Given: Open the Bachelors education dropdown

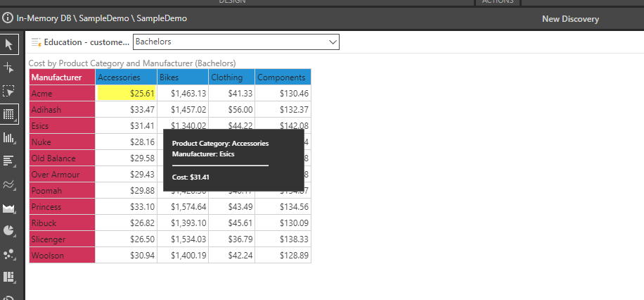Looking at the screenshot, I should tap(236, 42).
